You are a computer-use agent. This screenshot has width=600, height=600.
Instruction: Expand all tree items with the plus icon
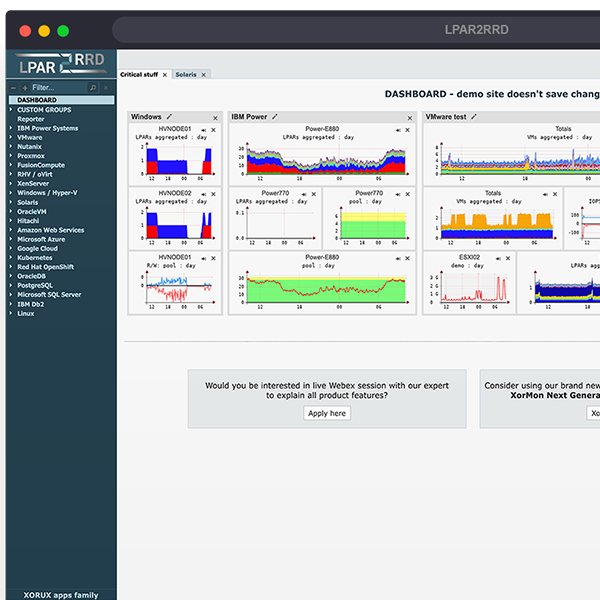click(24, 88)
